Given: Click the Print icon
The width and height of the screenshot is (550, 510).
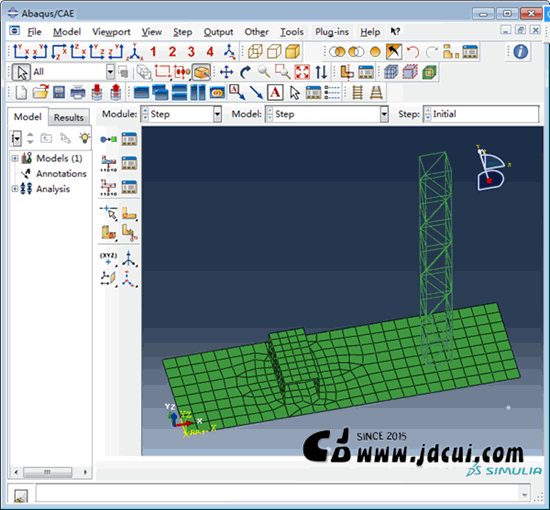Looking at the screenshot, I should (x=78, y=93).
